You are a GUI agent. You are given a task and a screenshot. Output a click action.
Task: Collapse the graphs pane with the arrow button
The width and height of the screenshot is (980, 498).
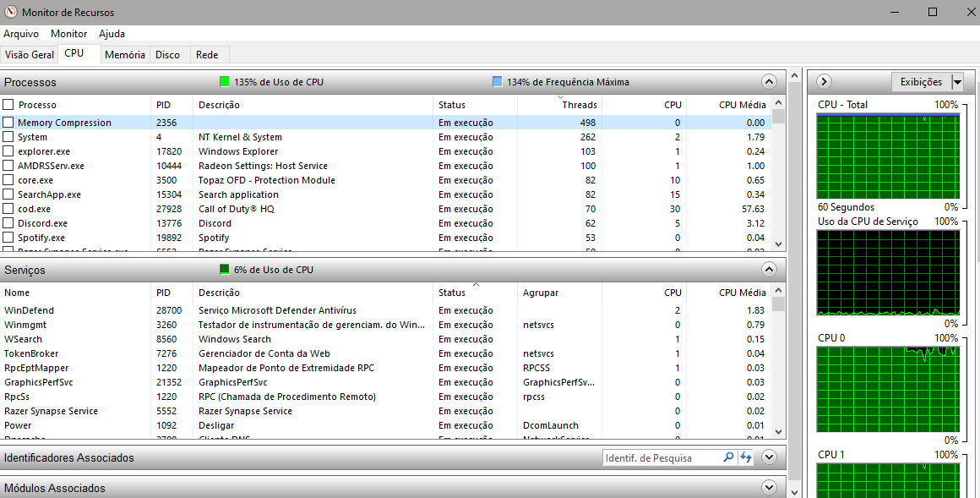824,81
